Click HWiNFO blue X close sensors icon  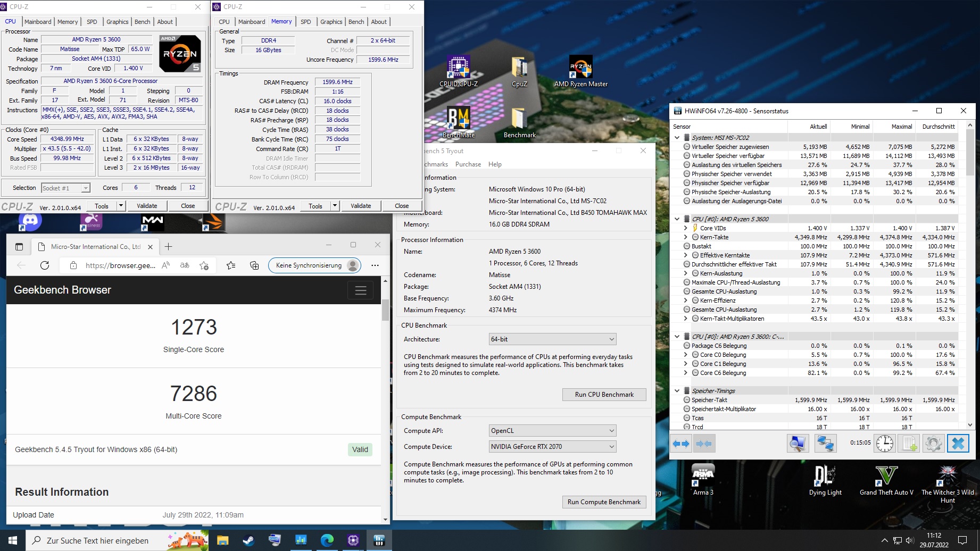click(x=958, y=444)
